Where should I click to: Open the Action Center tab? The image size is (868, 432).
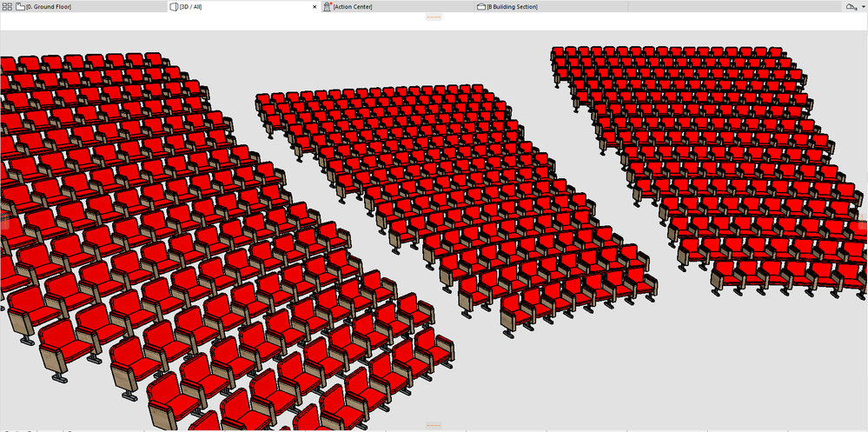(x=397, y=7)
